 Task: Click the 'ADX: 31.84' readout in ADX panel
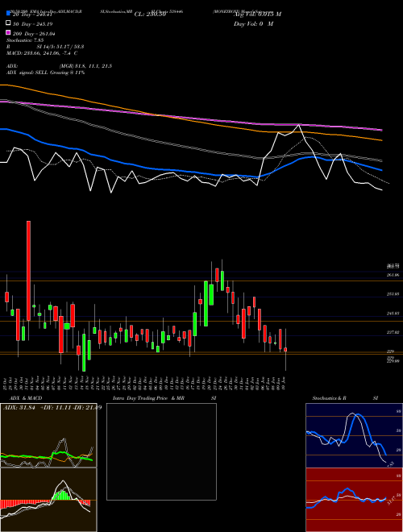[19, 408]
